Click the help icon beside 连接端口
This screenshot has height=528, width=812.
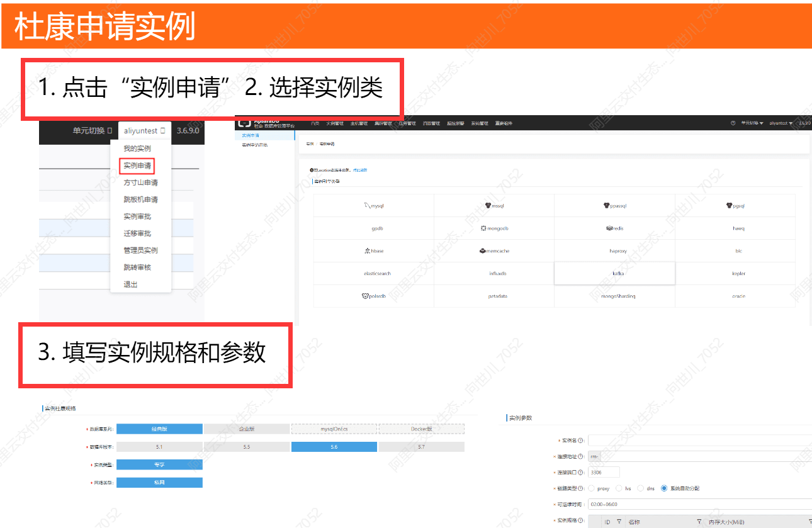[x=580, y=472]
